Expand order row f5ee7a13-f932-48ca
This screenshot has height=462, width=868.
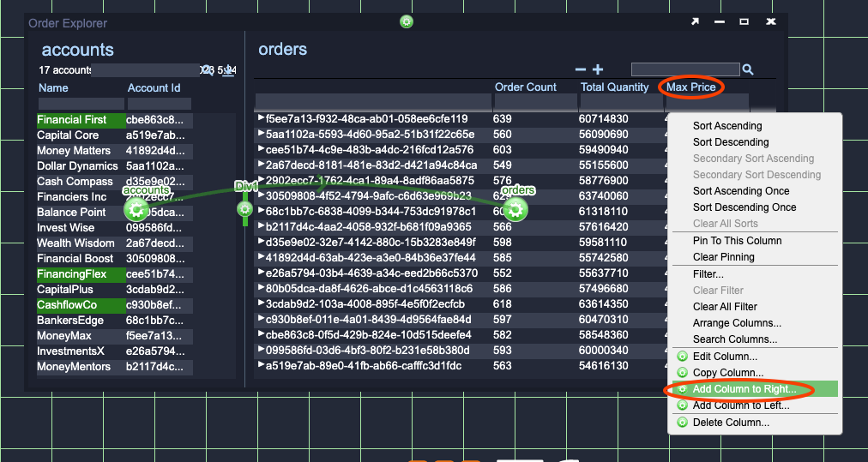tap(262, 117)
